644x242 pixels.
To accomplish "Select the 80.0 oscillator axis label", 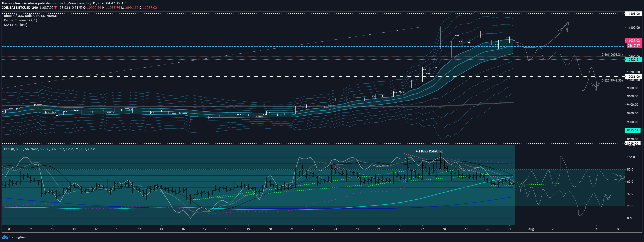I will click(x=630, y=170).
